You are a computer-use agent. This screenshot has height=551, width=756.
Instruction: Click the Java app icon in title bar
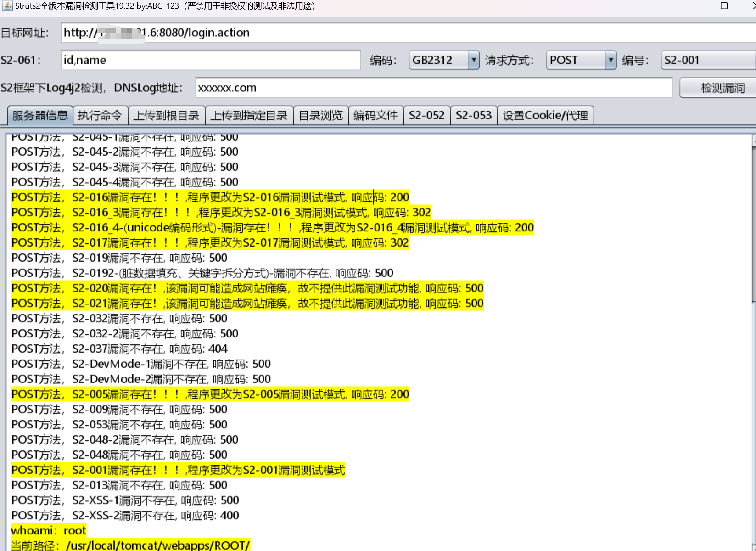pos(7,6)
